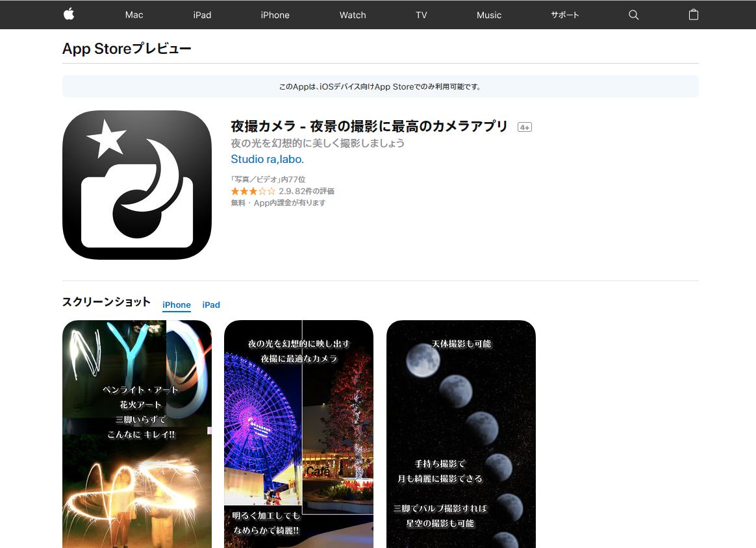Viewport: 756px width, 548px height.
Task: Open Music navigation item
Action: click(489, 15)
